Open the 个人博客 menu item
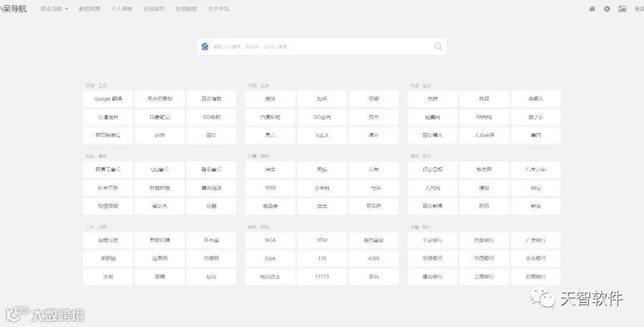 (x=122, y=9)
